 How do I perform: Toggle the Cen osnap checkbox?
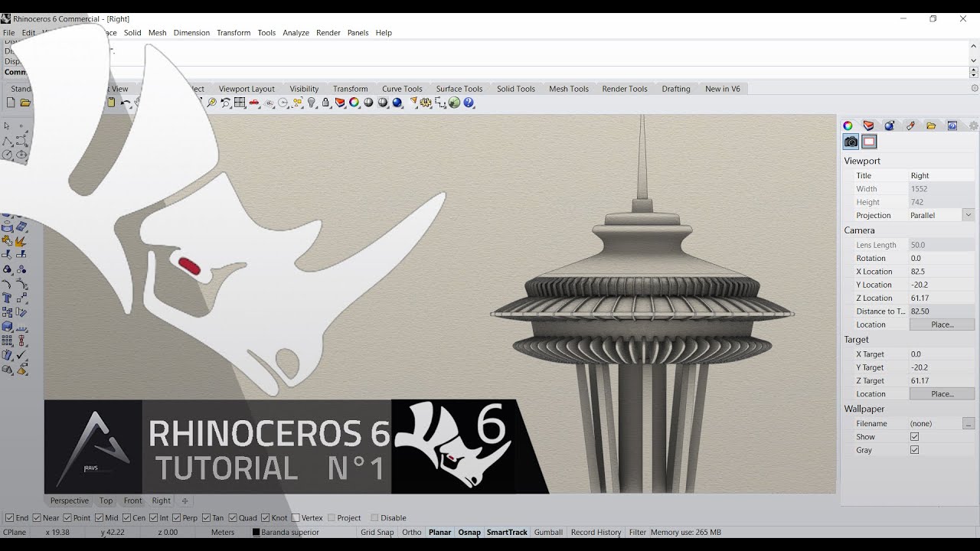tap(126, 518)
